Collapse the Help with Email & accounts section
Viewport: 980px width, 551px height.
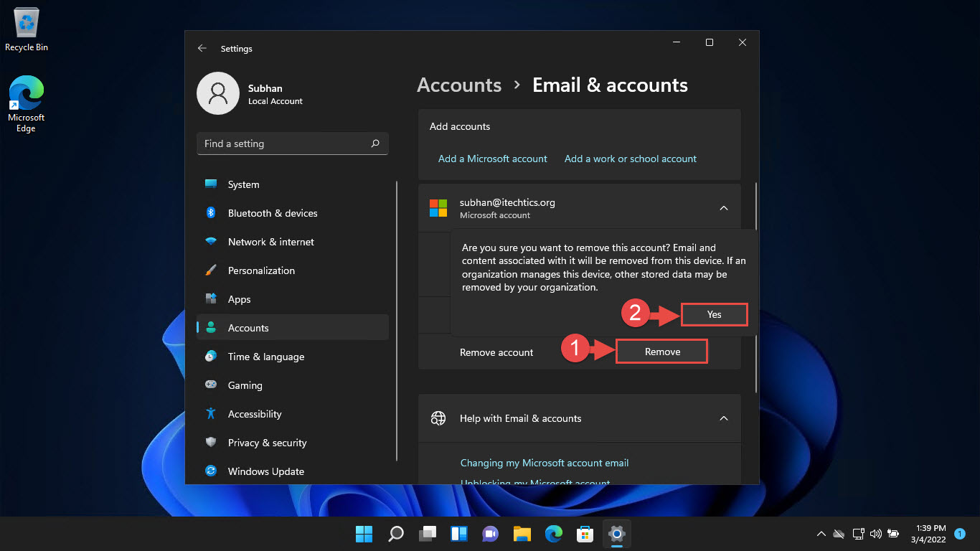[724, 418]
